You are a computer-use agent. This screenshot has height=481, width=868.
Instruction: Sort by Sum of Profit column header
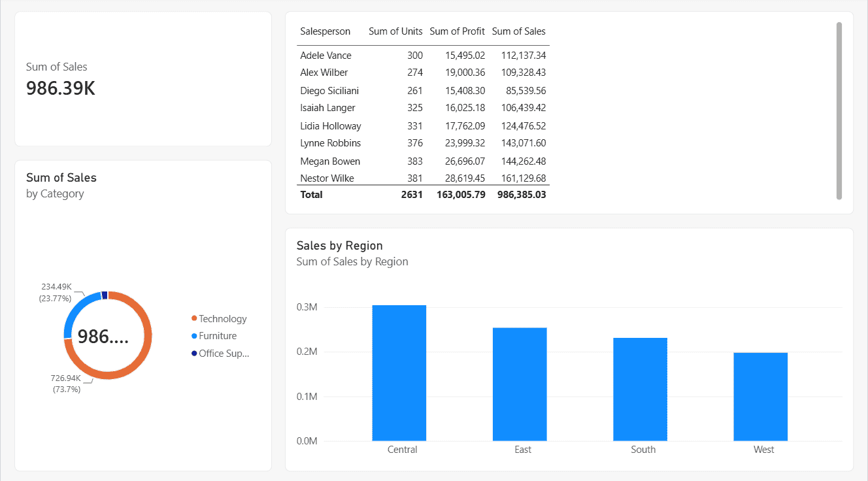pyautogui.click(x=458, y=31)
